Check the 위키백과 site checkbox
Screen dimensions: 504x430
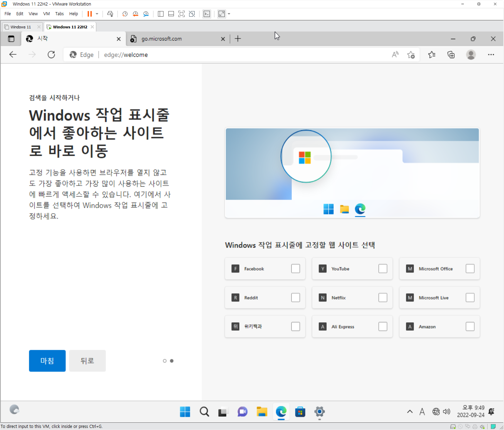(295, 326)
